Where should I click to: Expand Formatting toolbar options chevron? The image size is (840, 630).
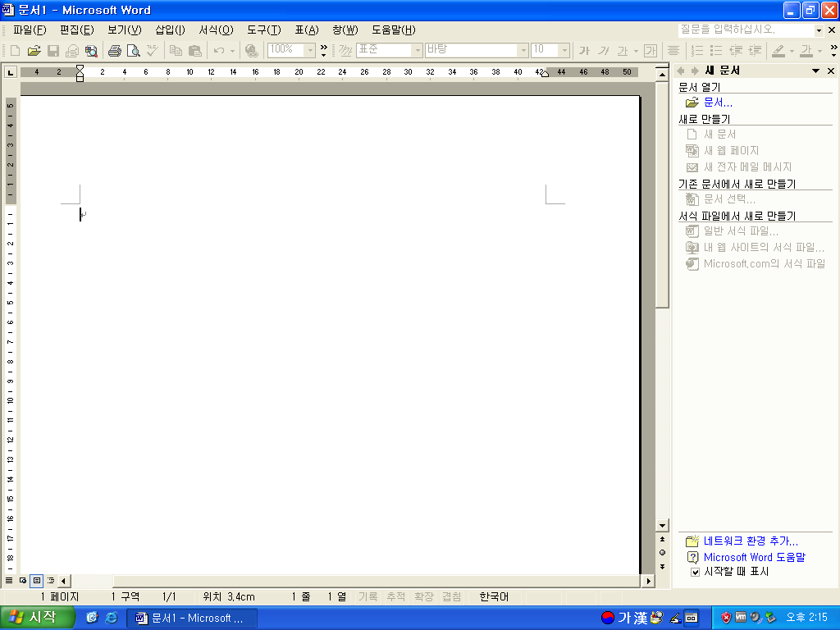pyautogui.click(x=833, y=50)
